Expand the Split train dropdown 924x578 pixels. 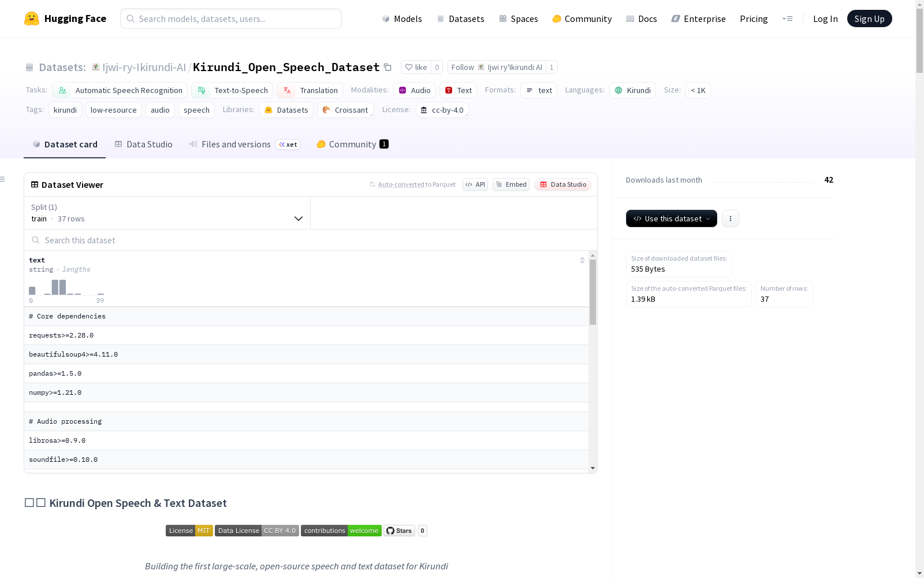(x=167, y=213)
